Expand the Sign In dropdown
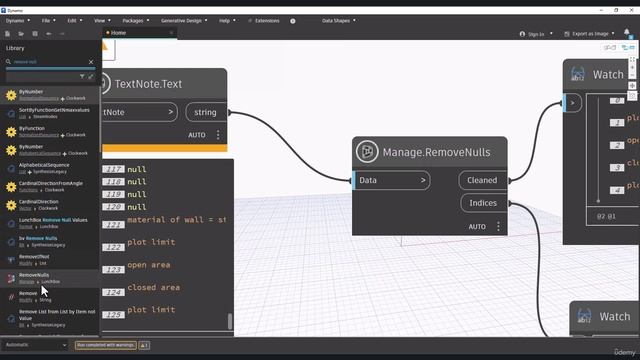The image size is (640, 360). point(551,34)
